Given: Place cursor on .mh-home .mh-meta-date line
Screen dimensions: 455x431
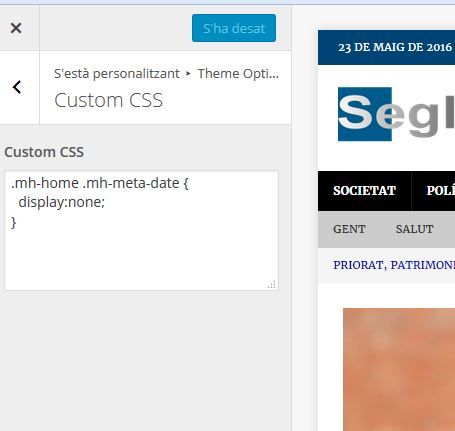Looking at the screenshot, I should point(100,183).
